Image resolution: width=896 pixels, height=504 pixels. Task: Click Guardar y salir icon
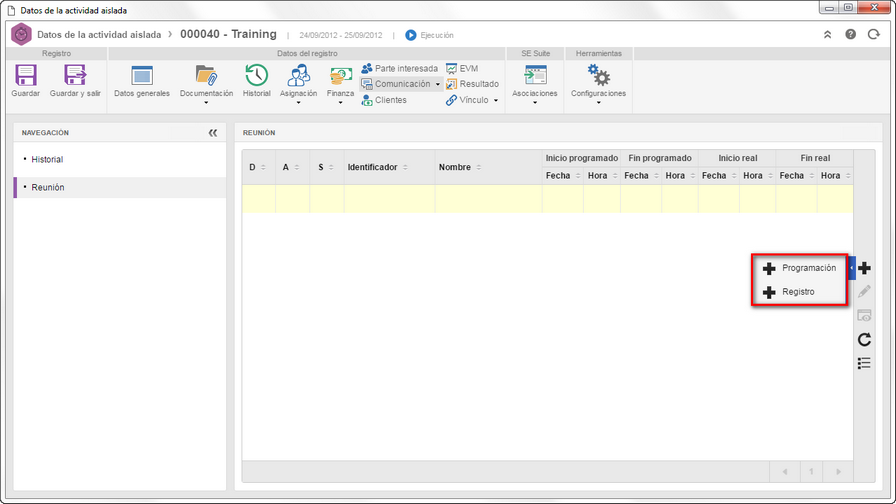[75, 75]
